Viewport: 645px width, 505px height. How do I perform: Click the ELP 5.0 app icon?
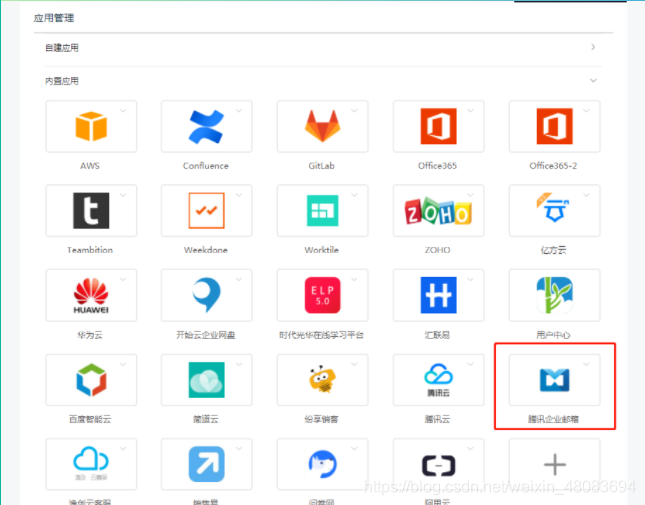pyautogui.click(x=322, y=295)
